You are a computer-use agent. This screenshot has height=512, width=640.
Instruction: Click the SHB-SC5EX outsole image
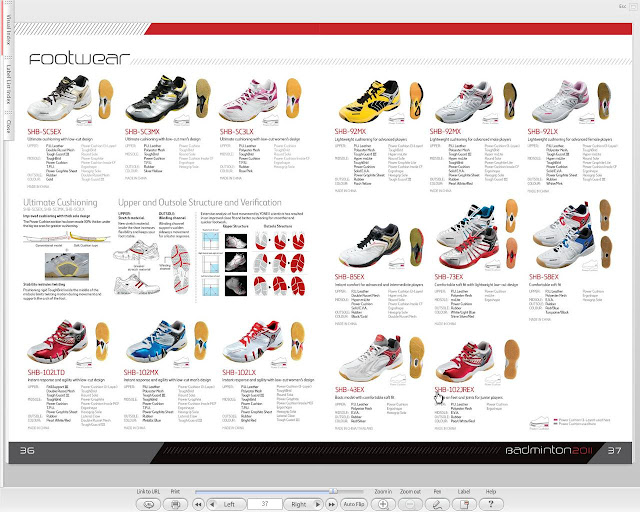pyautogui.click(x=106, y=99)
